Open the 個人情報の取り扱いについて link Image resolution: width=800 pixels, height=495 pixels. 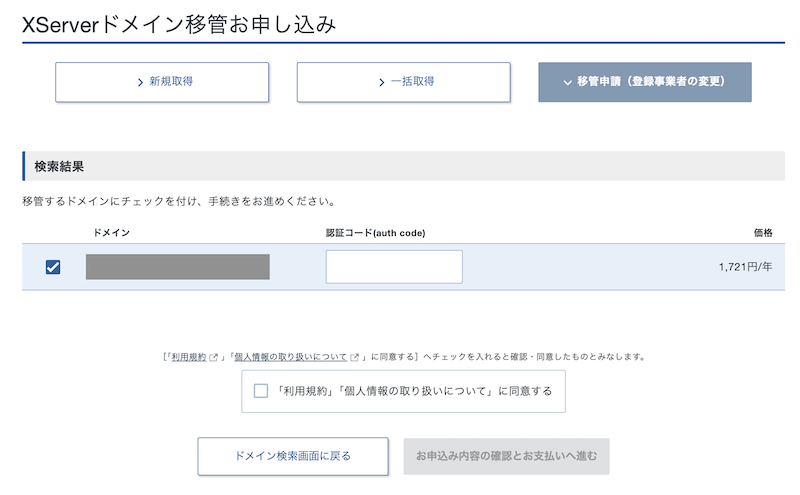point(290,357)
